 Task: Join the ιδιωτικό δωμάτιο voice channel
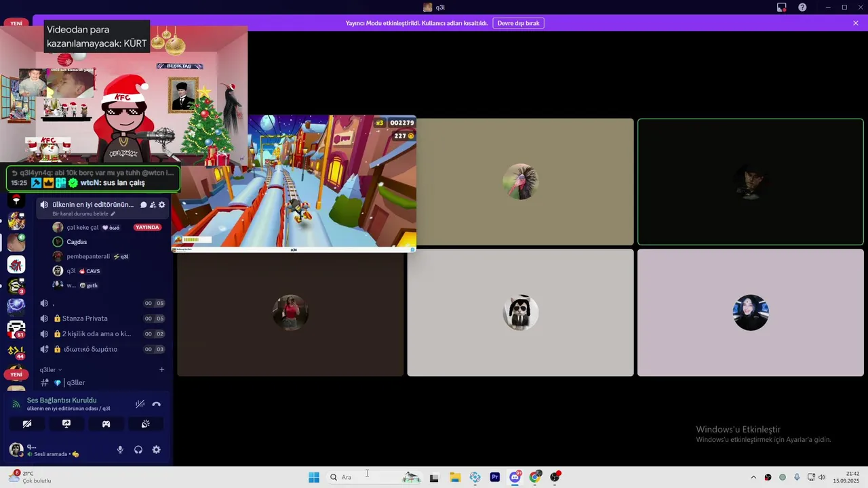click(102, 350)
